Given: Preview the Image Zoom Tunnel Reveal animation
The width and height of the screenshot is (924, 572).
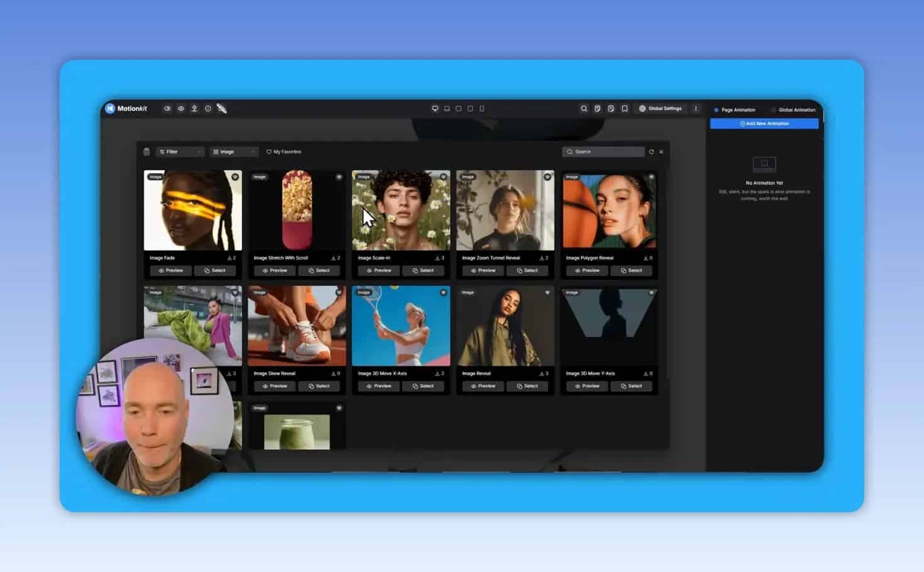Looking at the screenshot, I should pos(483,271).
